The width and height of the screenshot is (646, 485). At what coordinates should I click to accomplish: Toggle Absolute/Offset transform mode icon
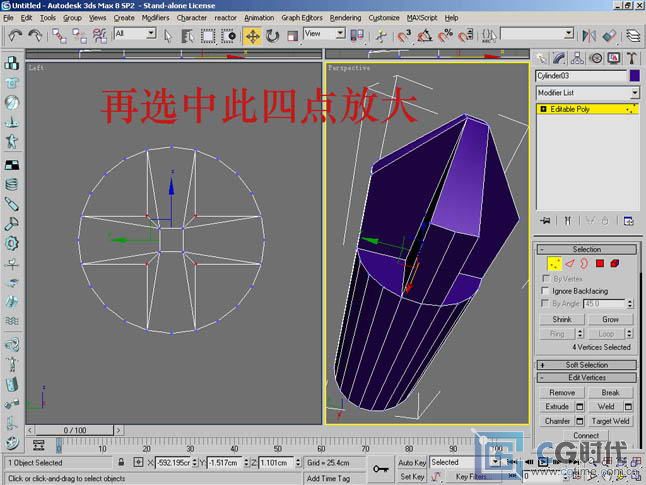(138, 462)
